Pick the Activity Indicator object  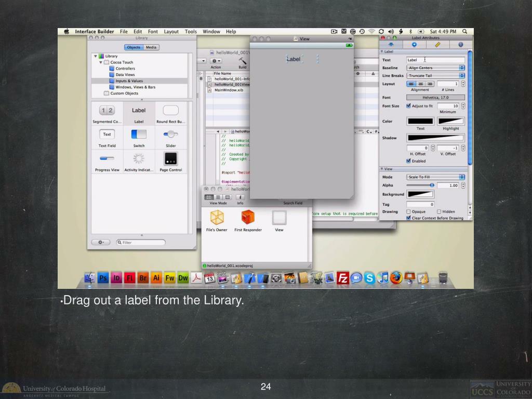tap(139, 162)
